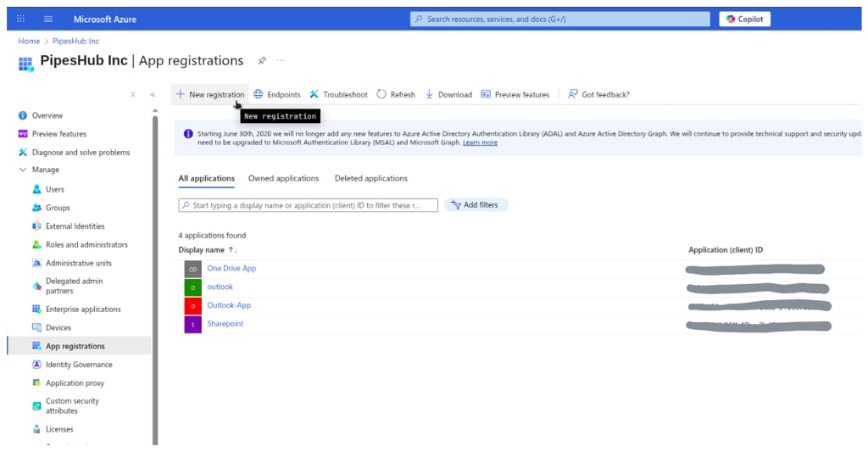Click the sidebar close X icon

(133, 95)
